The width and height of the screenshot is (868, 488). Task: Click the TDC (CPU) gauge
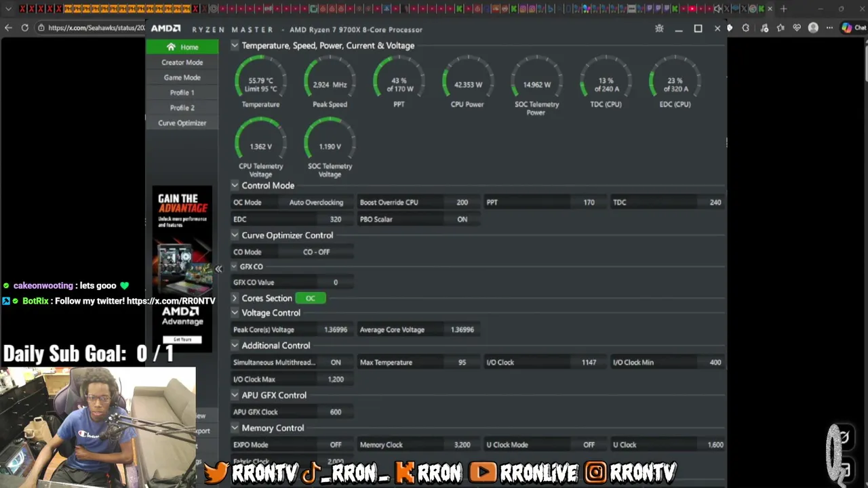(606, 81)
